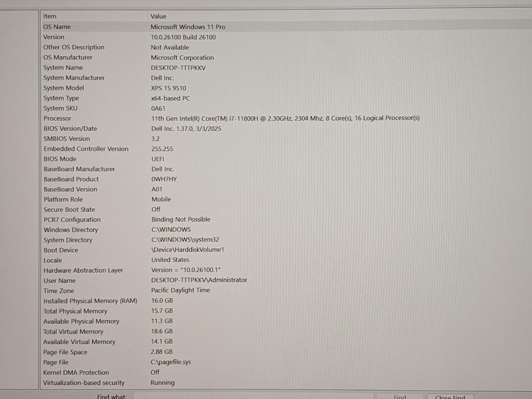The image size is (532, 399).
Task: Click the PCR7 Configuration label
Action: tap(72, 220)
